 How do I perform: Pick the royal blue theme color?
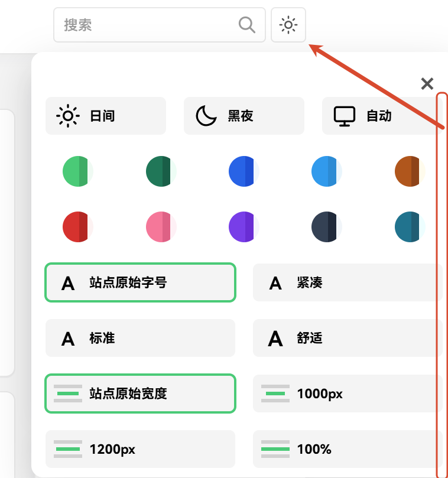pyautogui.click(x=244, y=171)
